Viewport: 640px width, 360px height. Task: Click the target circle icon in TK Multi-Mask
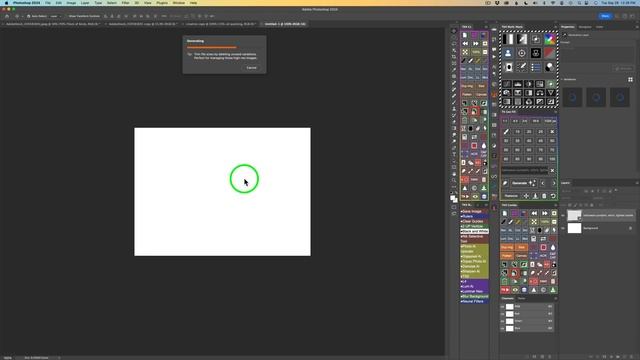522,53
